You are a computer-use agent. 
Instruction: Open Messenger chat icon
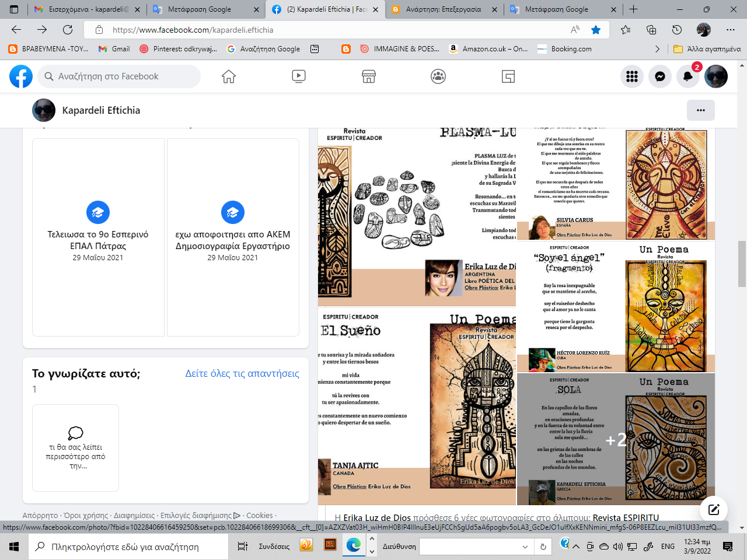660,76
